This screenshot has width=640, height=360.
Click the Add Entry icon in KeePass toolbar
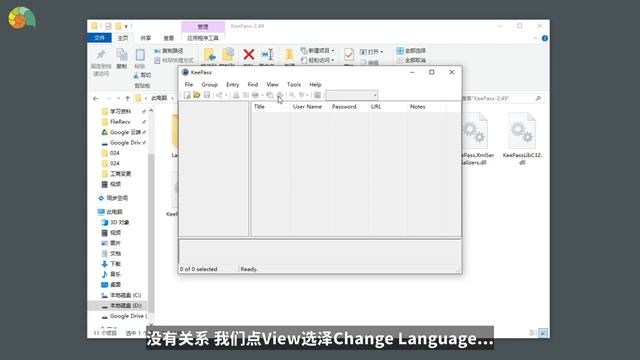pos(219,95)
